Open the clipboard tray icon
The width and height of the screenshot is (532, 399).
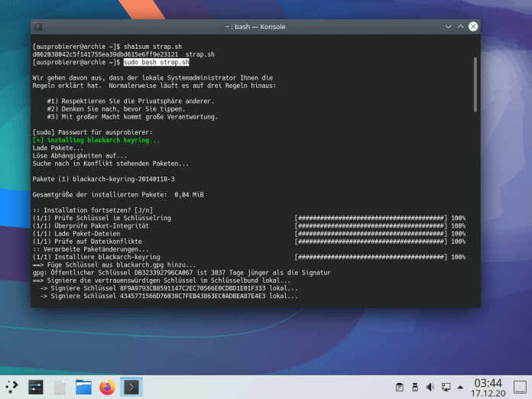click(x=400, y=388)
